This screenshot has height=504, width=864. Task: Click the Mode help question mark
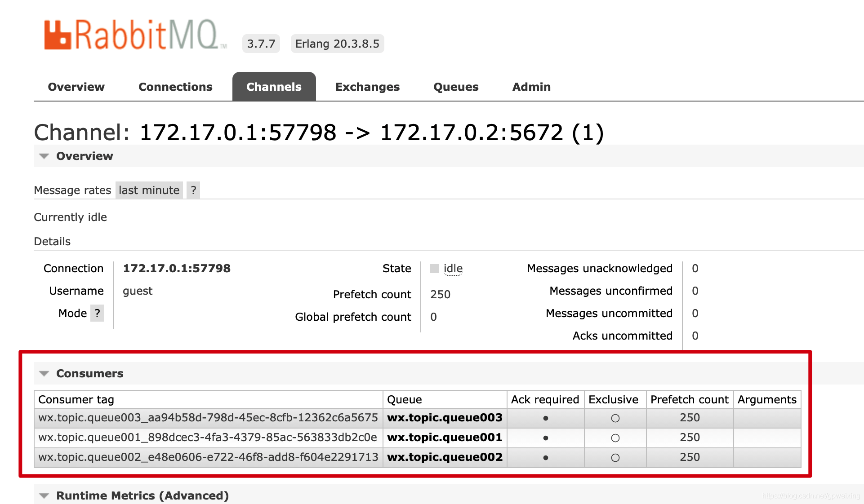coord(97,313)
